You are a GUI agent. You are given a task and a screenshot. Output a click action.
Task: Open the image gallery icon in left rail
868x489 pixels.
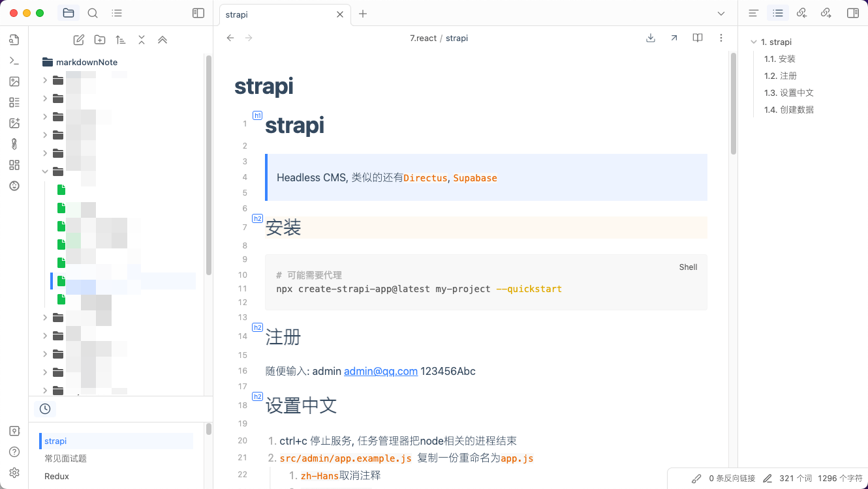(14, 81)
